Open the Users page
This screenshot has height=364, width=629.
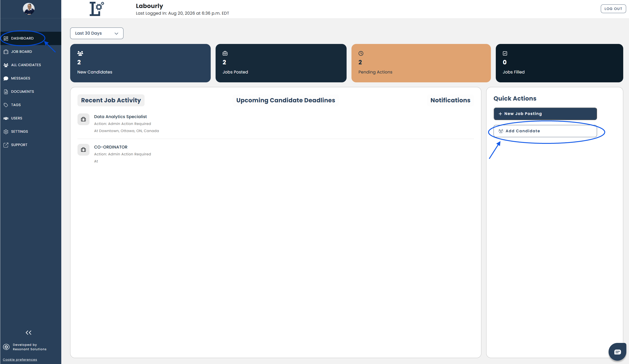[x=30, y=118]
